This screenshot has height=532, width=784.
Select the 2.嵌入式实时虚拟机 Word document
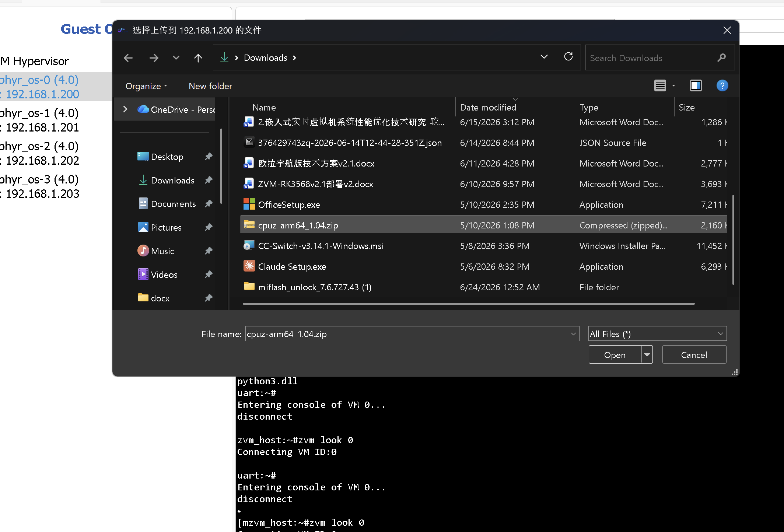(484, 122)
